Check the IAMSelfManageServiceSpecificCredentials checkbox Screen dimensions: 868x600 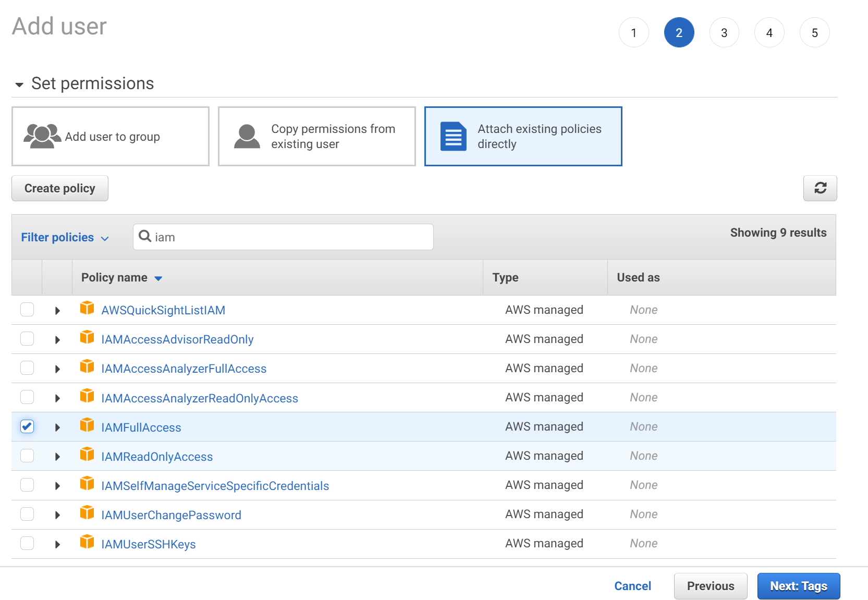[x=27, y=485]
